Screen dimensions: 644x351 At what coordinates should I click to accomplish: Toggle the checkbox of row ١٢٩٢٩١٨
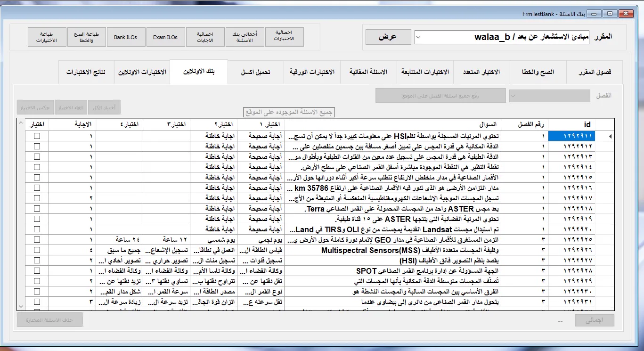pos(37,208)
